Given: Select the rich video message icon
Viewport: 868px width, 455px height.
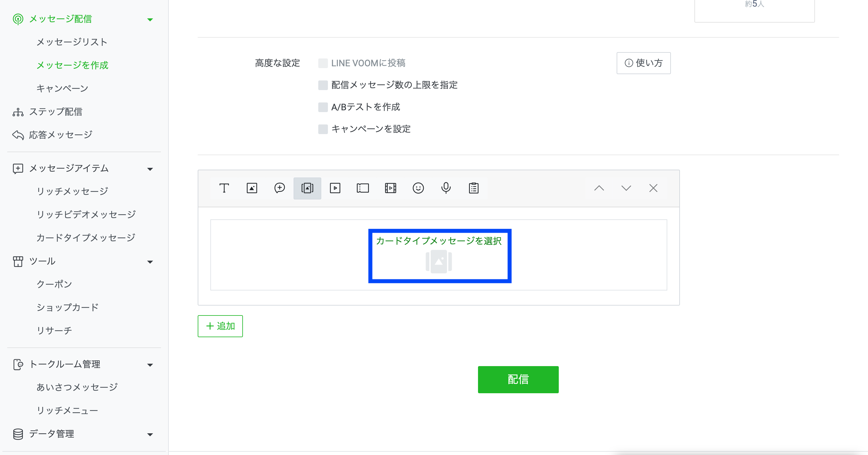Looking at the screenshot, I should 390,188.
